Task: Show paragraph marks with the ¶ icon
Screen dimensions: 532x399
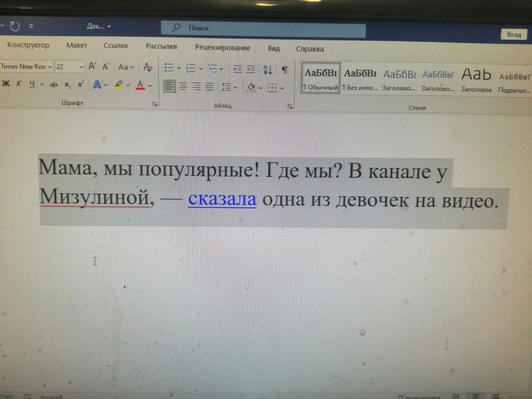Action: (285, 70)
